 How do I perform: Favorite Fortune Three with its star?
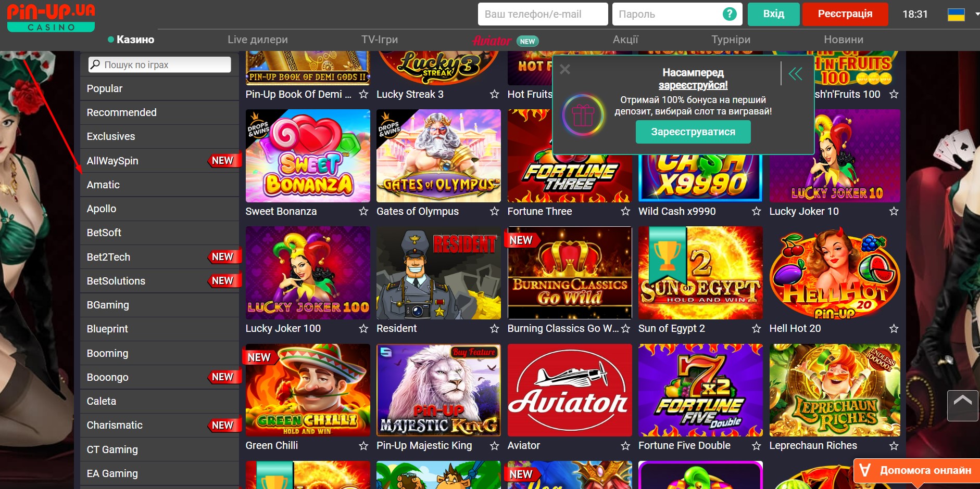coord(625,211)
